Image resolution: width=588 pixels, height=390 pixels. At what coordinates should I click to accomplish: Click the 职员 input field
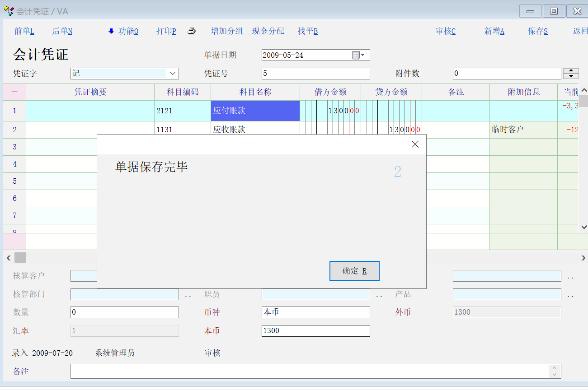pos(316,294)
